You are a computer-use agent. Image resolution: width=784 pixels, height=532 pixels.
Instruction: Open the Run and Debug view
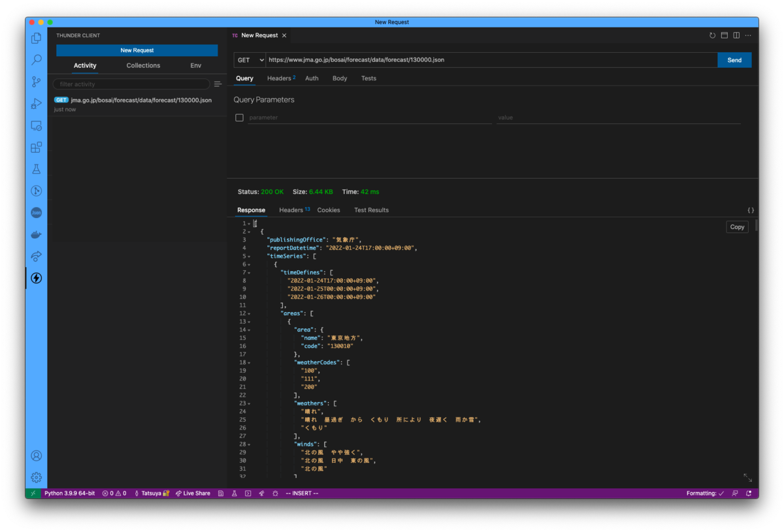point(37,103)
